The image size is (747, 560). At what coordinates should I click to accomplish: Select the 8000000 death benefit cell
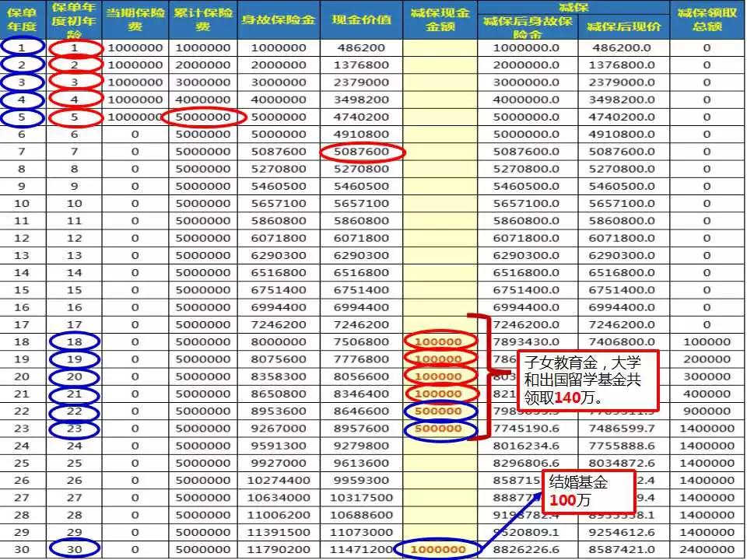click(x=281, y=341)
